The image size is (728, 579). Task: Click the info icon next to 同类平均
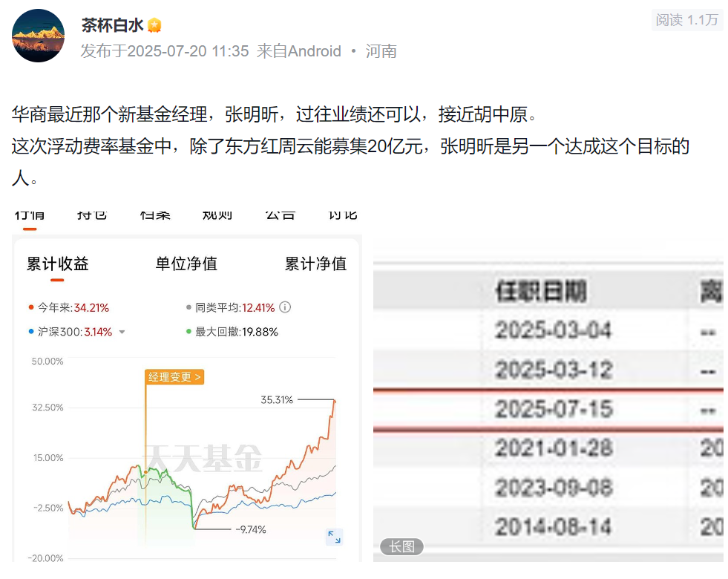tap(285, 307)
